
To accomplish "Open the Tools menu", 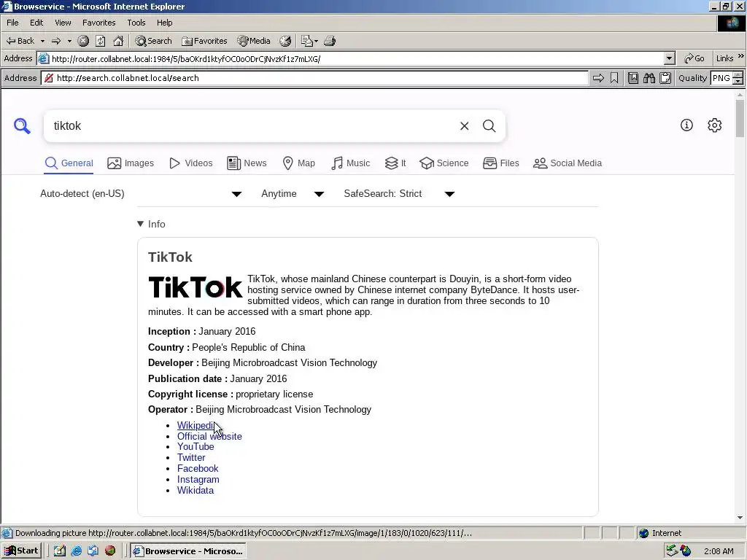I will [136, 23].
